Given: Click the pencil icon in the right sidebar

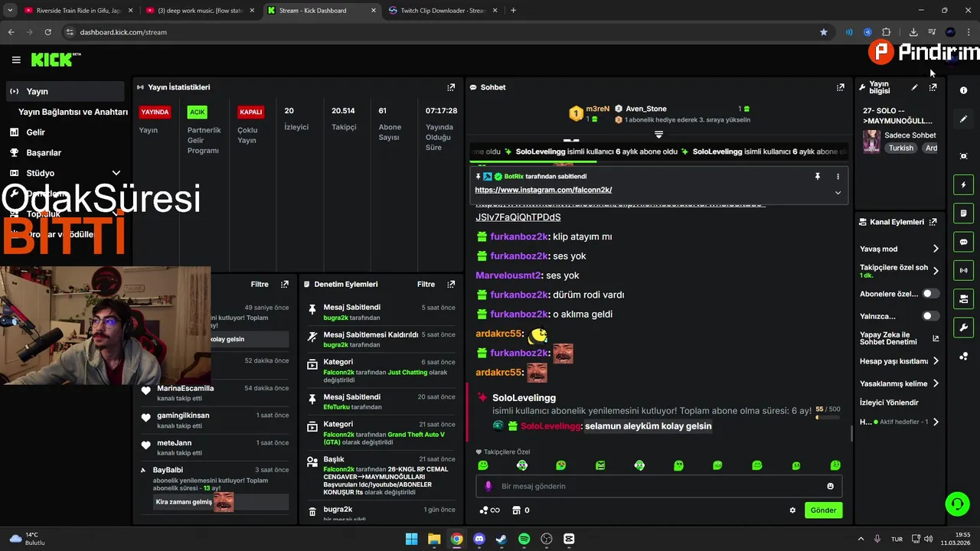Looking at the screenshot, I should (x=963, y=119).
